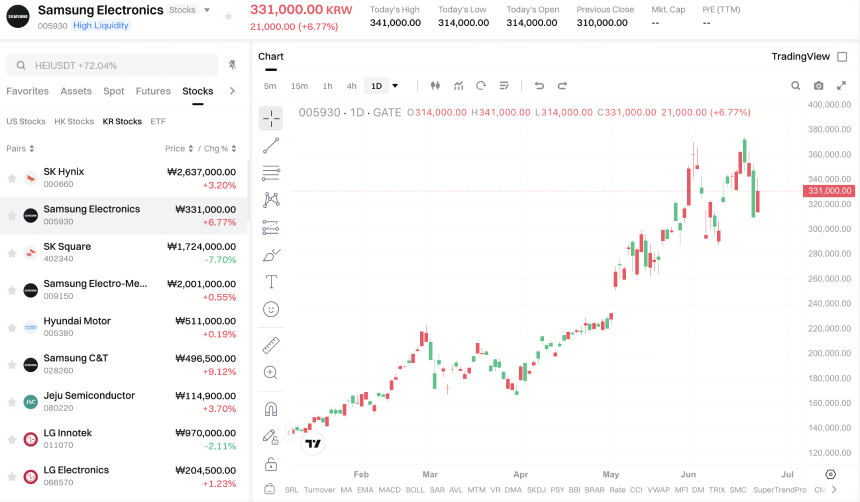Select the crosshair cursor tool
The image size is (860, 502).
pos(271,118)
